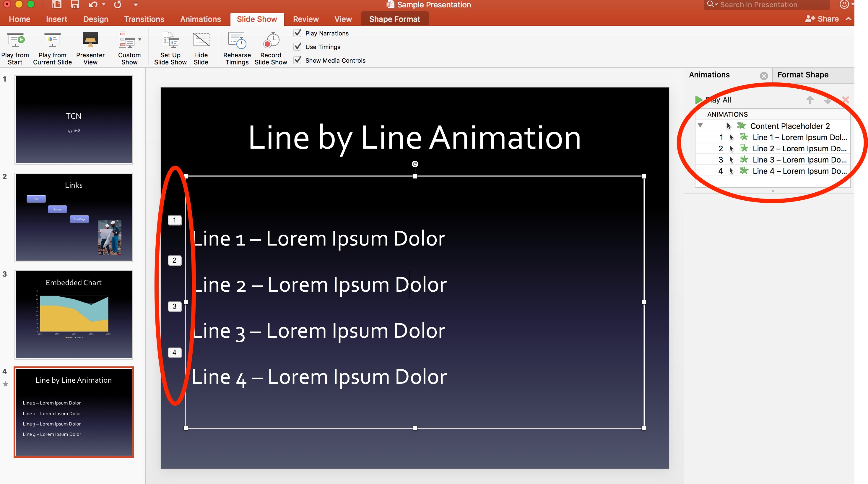Play All animations in the Animations pane
This screenshot has width=868, height=484.
coord(698,99)
